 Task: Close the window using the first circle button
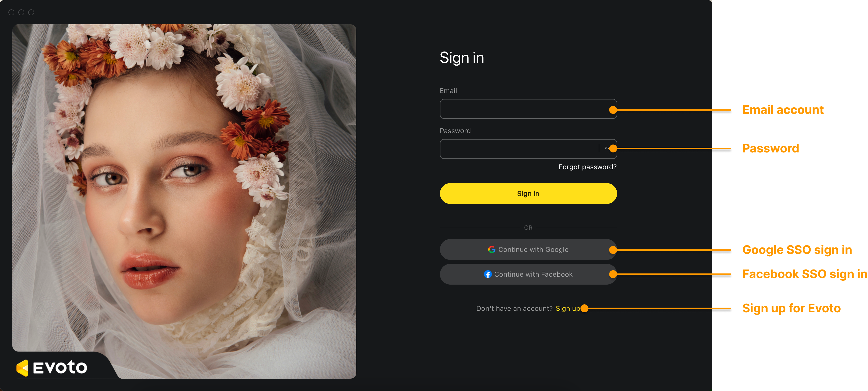[x=11, y=12]
